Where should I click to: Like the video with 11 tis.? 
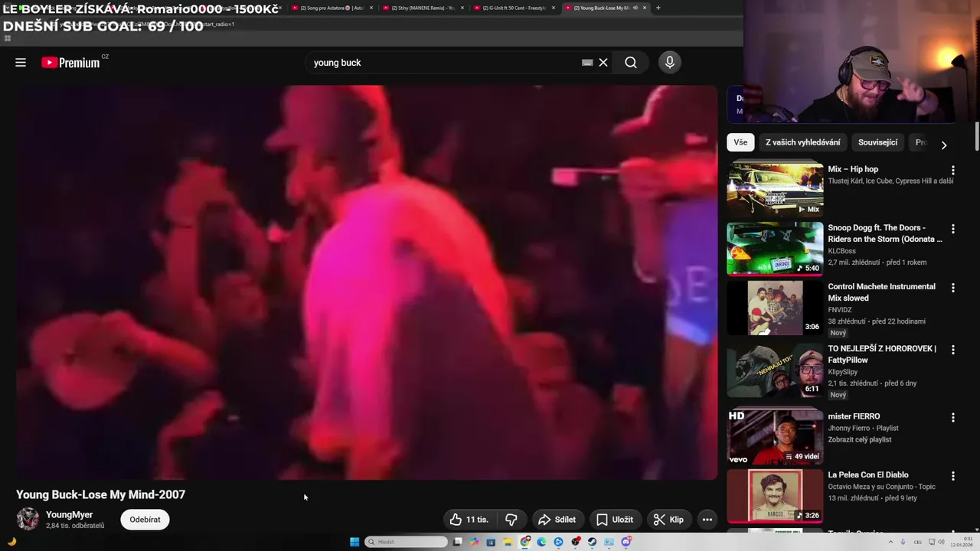[x=469, y=520]
